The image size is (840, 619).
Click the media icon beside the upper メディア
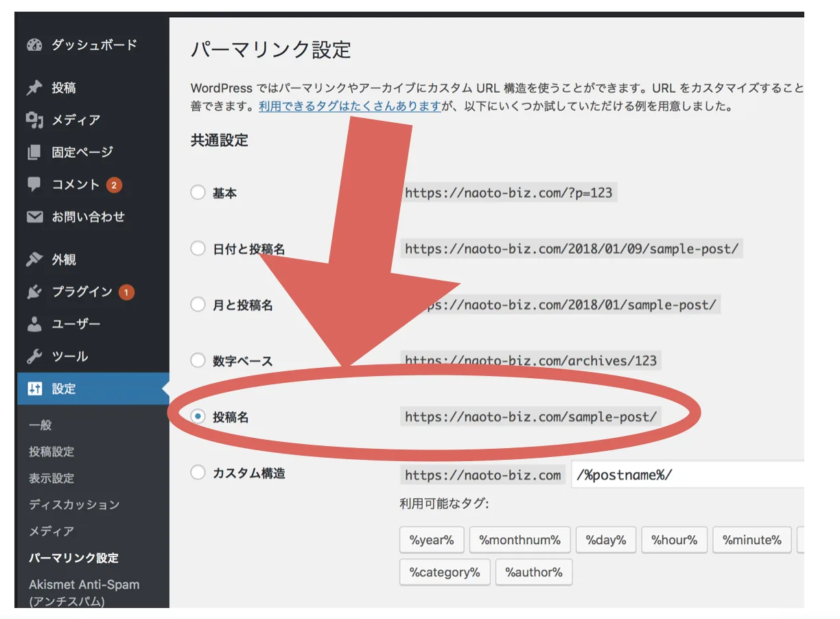click(34, 120)
